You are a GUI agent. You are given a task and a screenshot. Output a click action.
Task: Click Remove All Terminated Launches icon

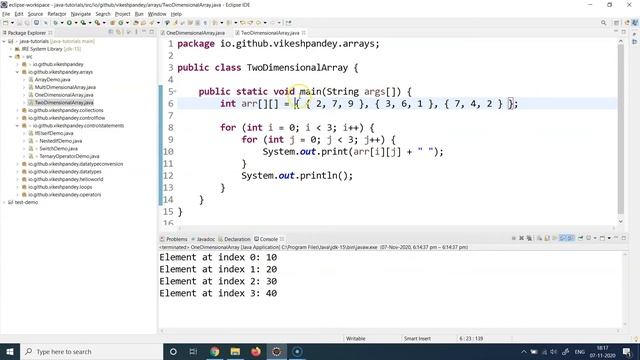click(529, 238)
